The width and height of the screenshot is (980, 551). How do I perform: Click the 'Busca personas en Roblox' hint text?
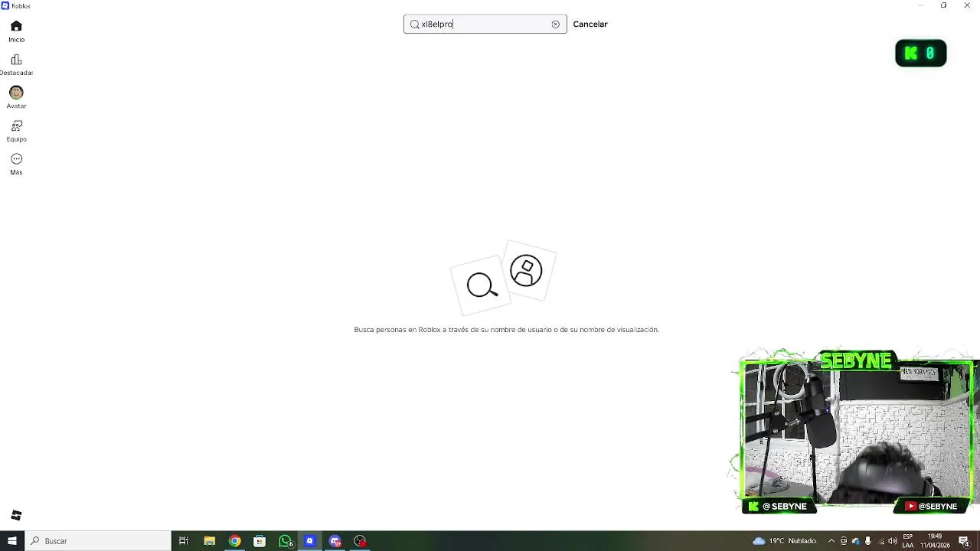click(x=506, y=330)
